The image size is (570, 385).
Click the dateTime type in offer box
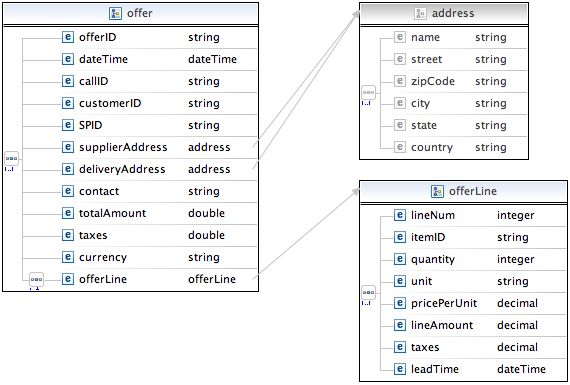point(212,59)
